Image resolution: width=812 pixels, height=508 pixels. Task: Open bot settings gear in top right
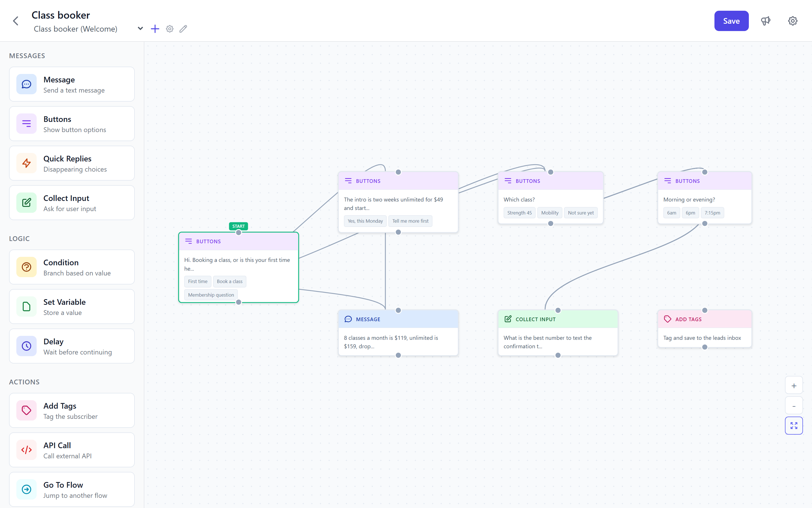(793, 21)
